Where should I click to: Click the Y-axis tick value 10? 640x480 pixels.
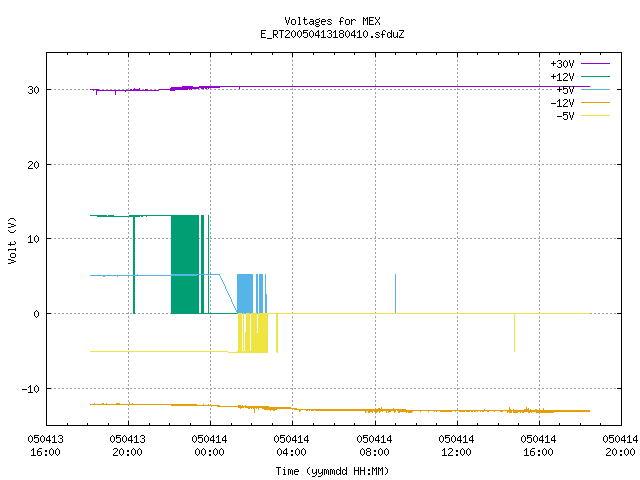click(33, 239)
